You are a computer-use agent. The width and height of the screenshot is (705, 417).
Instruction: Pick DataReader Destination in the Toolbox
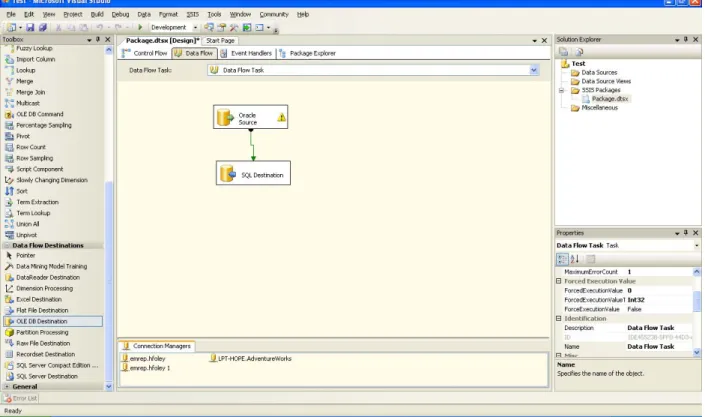coord(48,277)
